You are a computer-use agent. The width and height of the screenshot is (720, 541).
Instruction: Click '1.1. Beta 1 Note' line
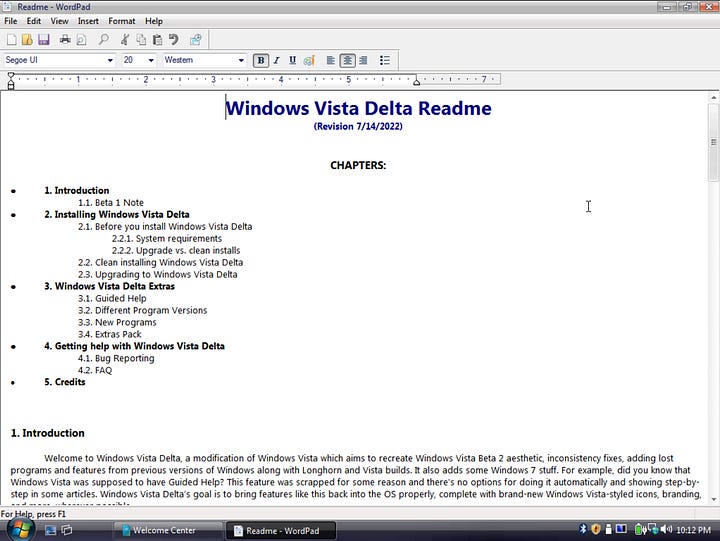pyautogui.click(x=111, y=203)
